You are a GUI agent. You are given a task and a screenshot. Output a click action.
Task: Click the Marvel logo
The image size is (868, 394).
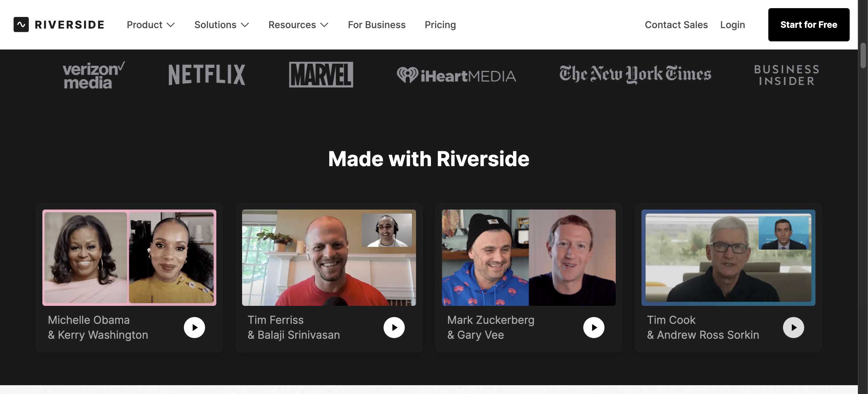321,75
